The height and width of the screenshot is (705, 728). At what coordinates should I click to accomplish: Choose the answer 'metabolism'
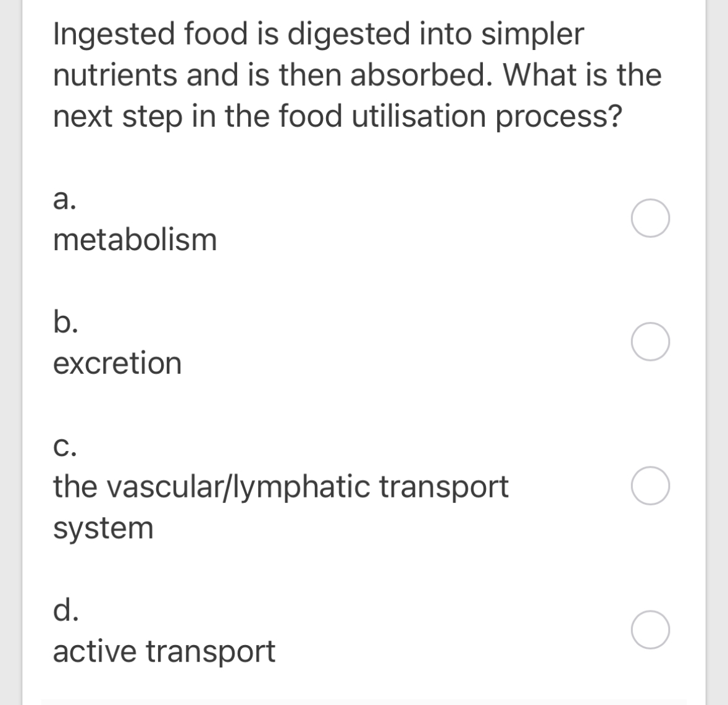[x=135, y=240]
